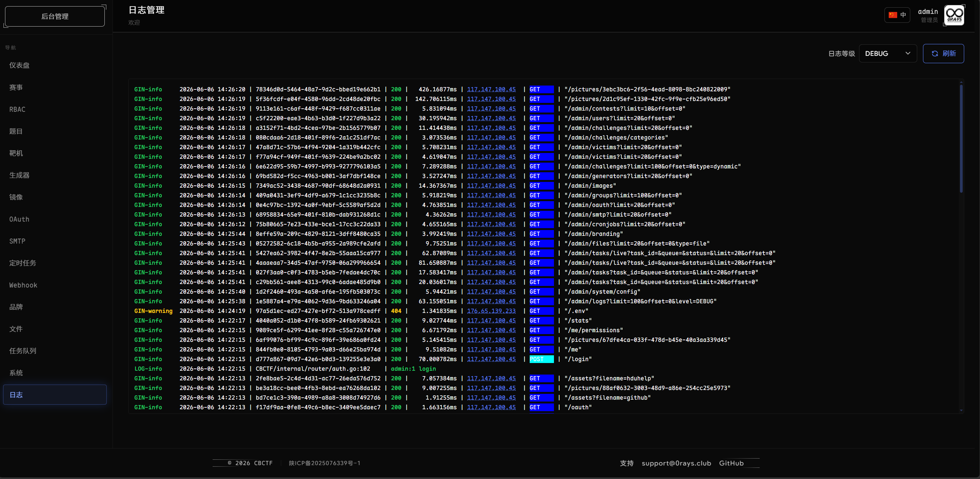Select the OAuth sidebar item
Viewport: 980px width, 479px height.
pos(55,219)
